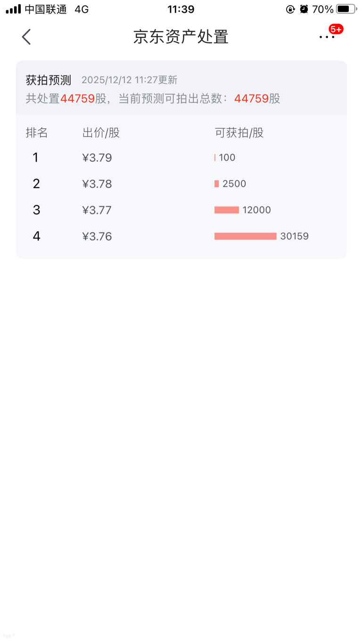Select the 出价/股 column header

[101, 133]
